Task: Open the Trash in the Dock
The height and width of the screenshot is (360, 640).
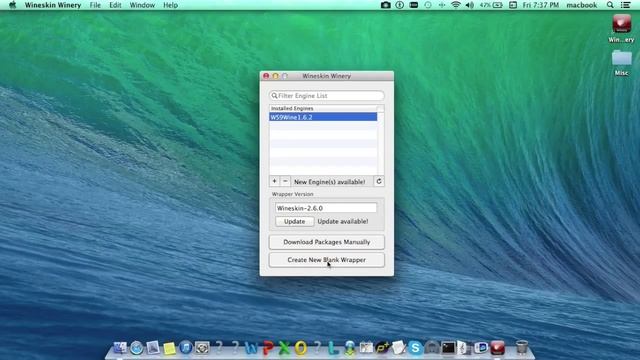Action: pyautogui.click(x=522, y=347)
